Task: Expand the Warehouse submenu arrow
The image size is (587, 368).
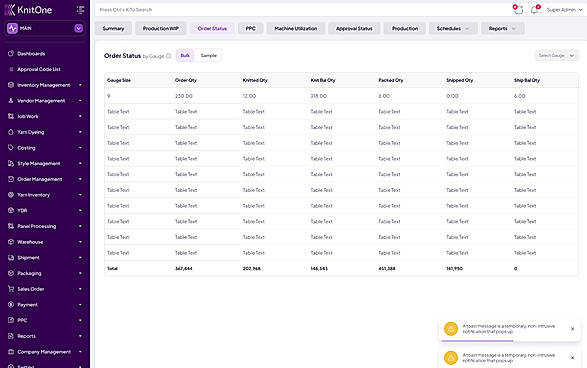Action: 80,242
